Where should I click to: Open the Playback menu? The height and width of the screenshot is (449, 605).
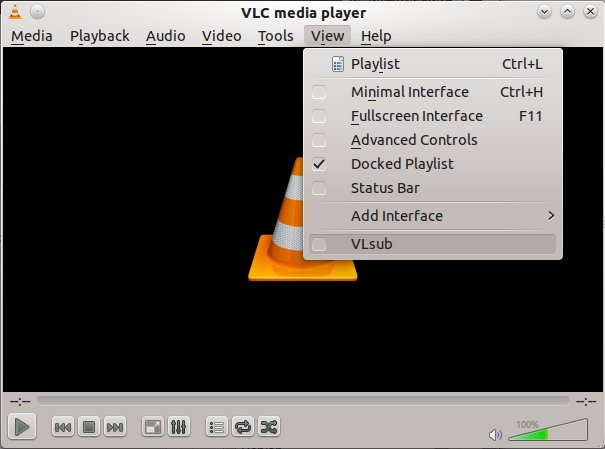[100, 36]
